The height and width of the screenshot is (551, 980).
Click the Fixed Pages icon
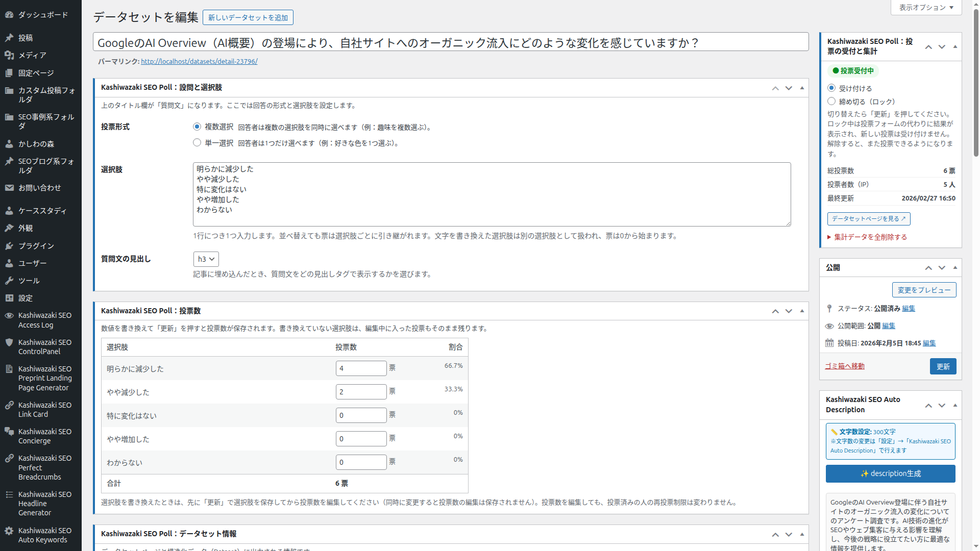click(9, 73)
